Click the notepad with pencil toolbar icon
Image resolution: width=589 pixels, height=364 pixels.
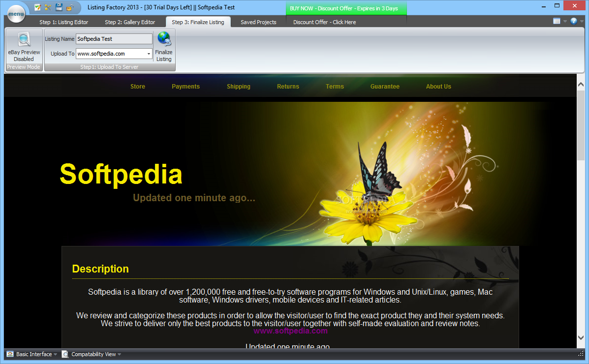pyautogui.click(x=37, y=7)
